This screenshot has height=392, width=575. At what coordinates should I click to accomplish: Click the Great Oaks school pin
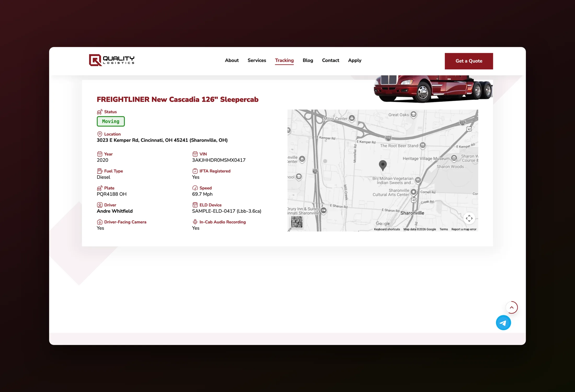pos(413,114)
